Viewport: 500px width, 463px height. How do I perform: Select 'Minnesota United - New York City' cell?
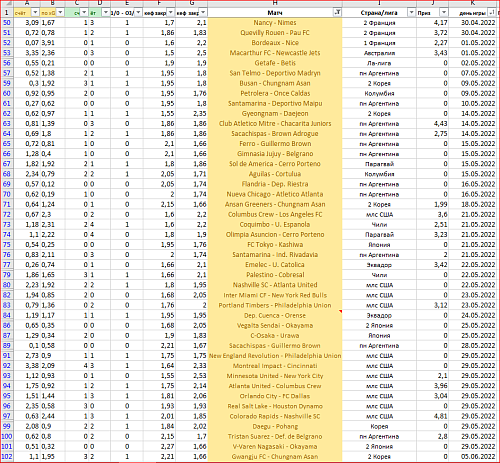(x=275, y=376)
